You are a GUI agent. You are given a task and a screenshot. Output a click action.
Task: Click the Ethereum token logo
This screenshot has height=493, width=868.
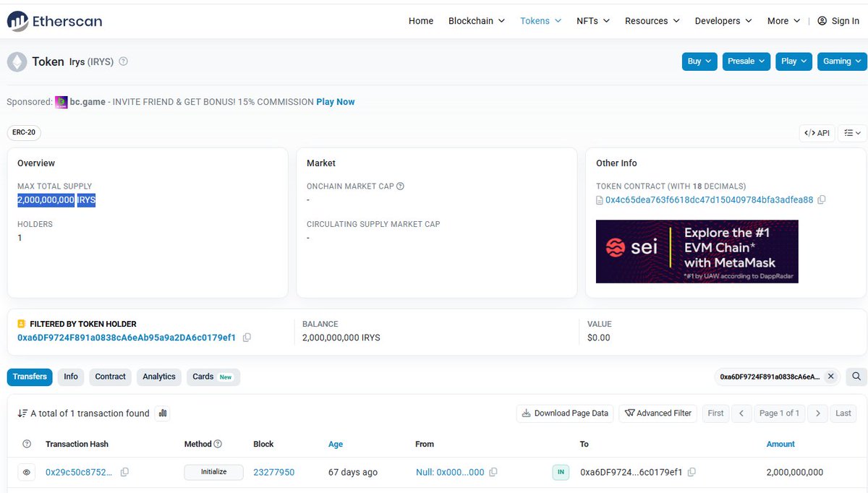(x=17, y=61)
